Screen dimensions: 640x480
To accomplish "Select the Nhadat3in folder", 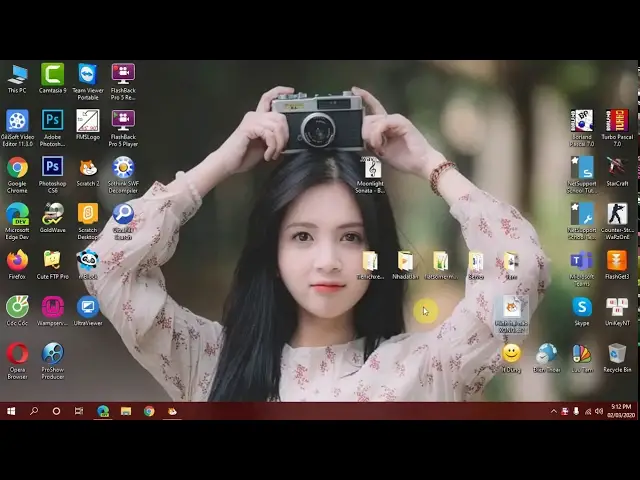I will pos(405,266).
